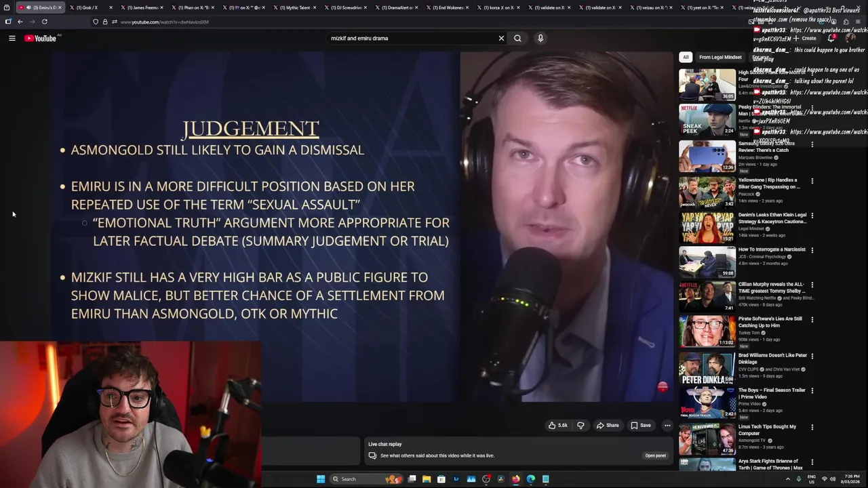Viewport: 868px width, 488px height.
Task: Open 'Cillian Murphy reveals the ALL-TIME greatest' video title
Action: 772,287
